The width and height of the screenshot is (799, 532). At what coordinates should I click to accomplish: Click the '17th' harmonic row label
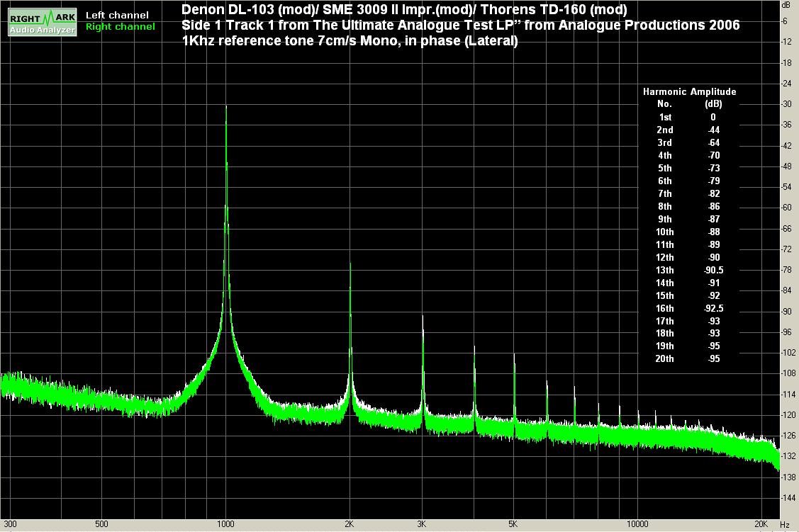(x=664, y=321)
